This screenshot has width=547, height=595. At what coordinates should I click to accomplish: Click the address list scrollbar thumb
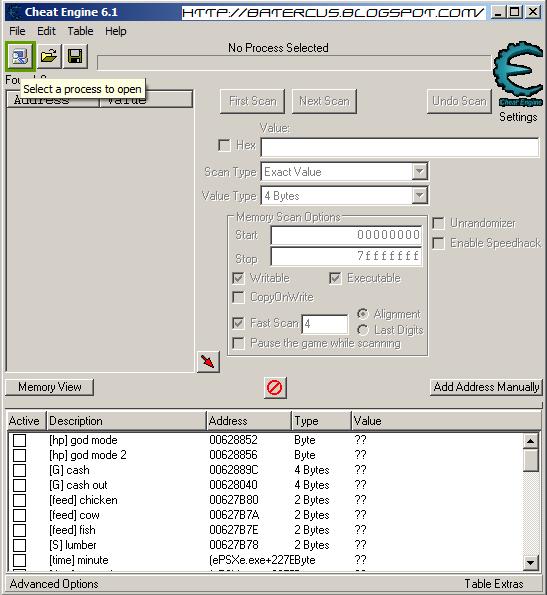530,460
